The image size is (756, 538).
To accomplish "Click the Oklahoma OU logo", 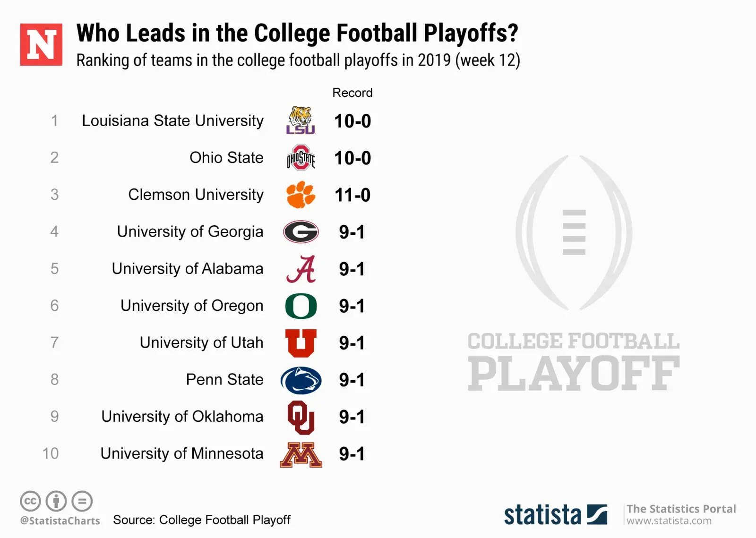I will pos(301,417).
